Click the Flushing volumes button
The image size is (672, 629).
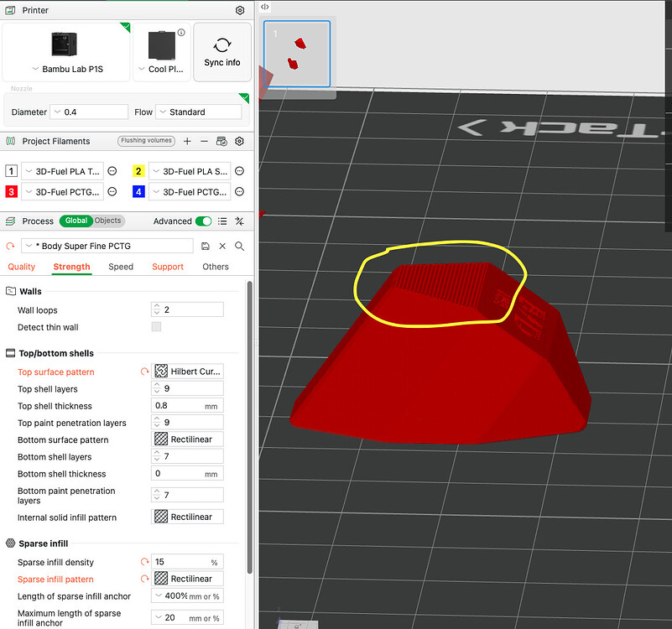click(146, 141)
